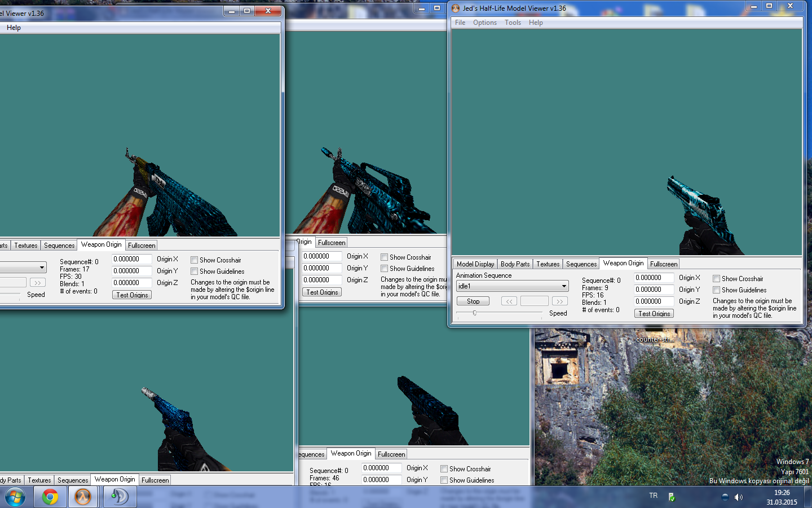The image size is (812, 508).
Task: Select the counter-str... desktop shortcut label
Action: pos(654,339)
